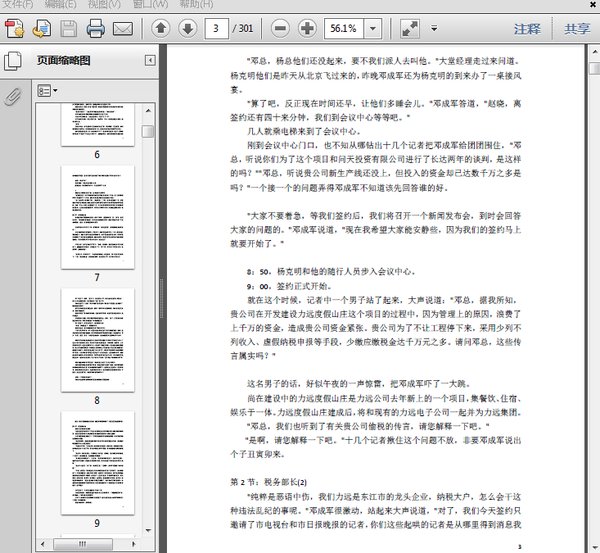Click the page number input field

click(217, 28)
